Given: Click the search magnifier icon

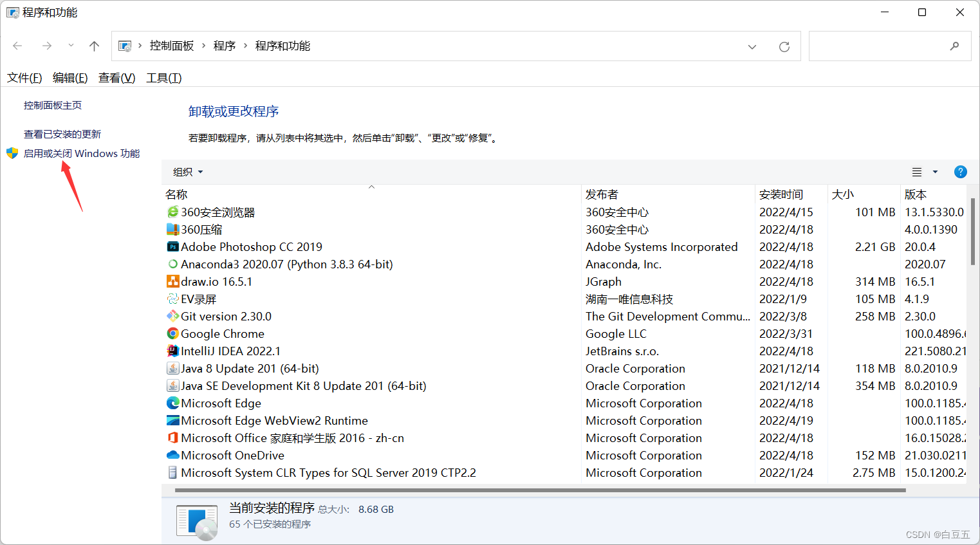Looking at the screenshot, I should pyautogui.click(x=954, y=46).
